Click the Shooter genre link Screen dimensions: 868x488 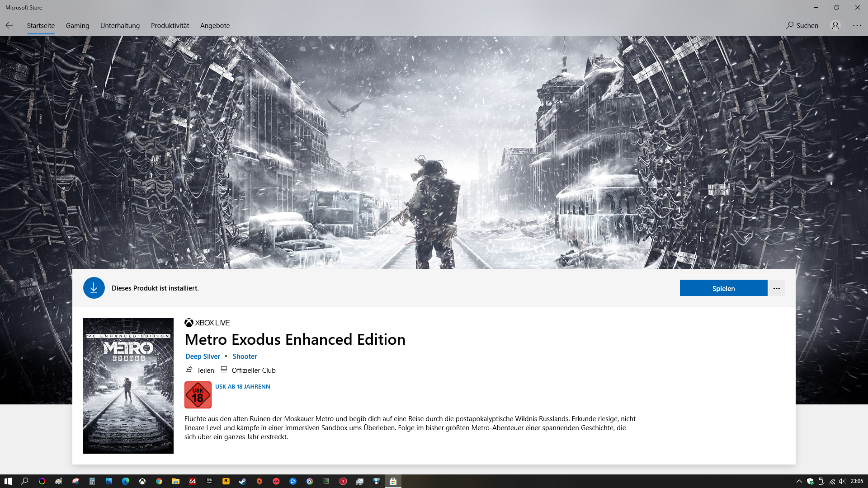(245, 356)
